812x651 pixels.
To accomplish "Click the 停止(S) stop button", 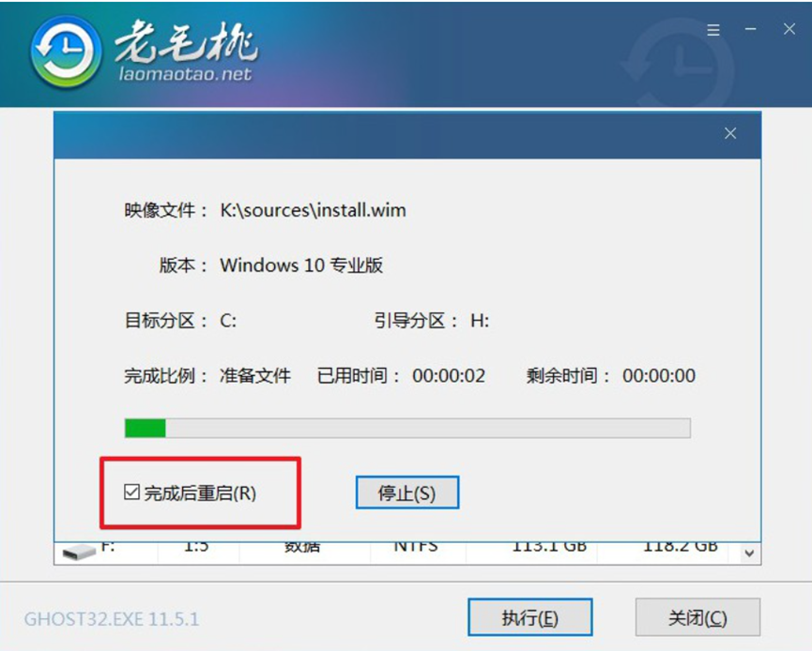I will coord(407,492).
